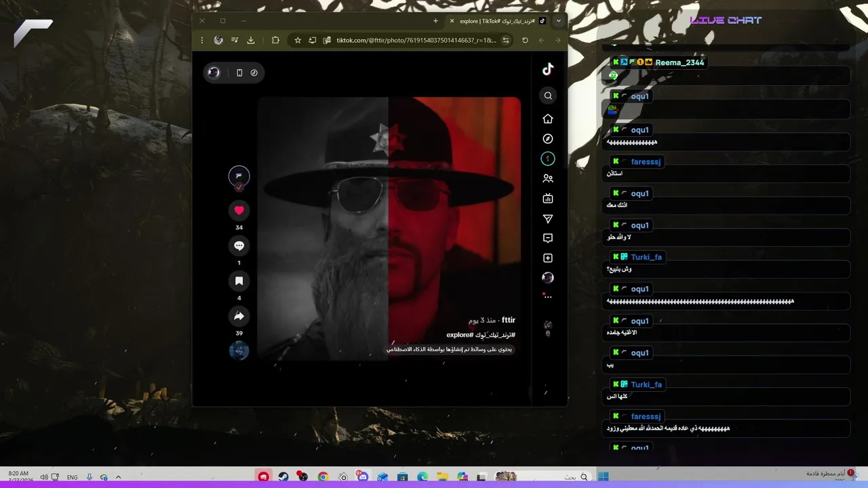The width and height of the screenshot is (868, 488).
Task: Click the AI-generated media notice label
Action: tap(450, 350)
